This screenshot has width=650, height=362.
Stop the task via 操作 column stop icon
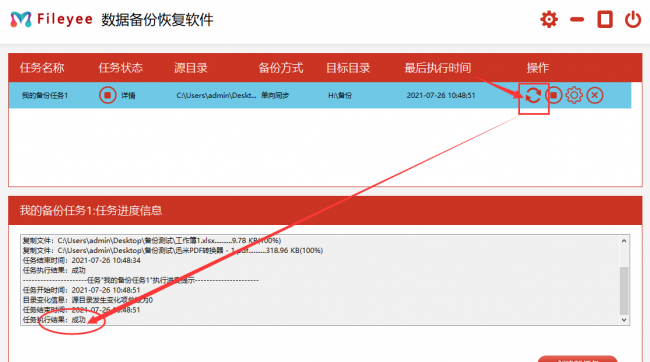[553, 95]
